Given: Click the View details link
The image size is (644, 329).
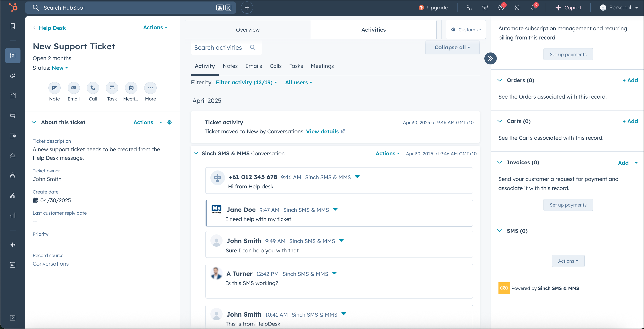Looking at the screenshot, I should 322,131.
